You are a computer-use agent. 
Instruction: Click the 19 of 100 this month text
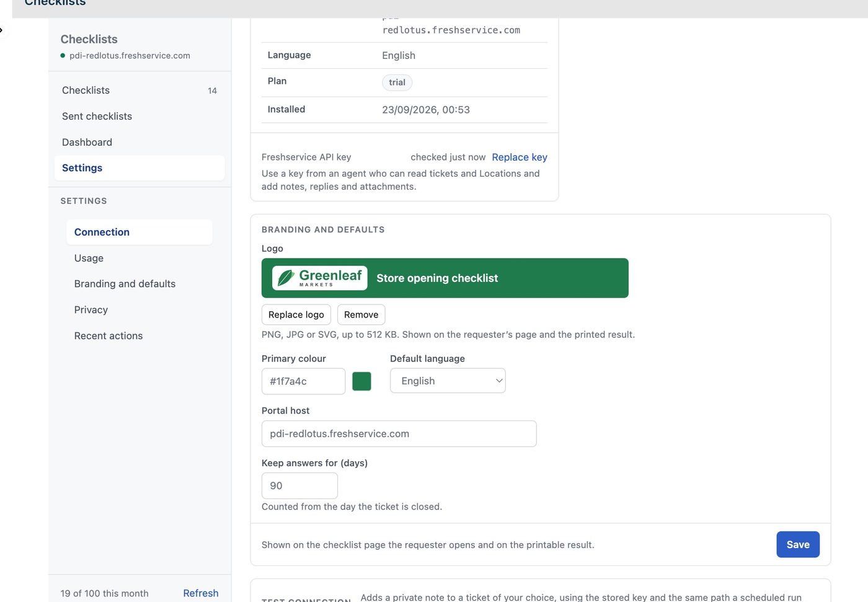pyautogui.click(x=104, y=594)
